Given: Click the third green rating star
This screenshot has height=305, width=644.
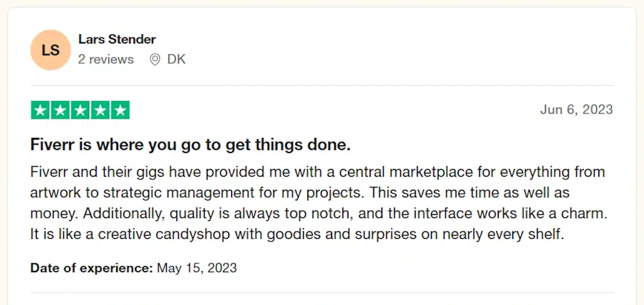Looking at the screenshot, I should 80,110.
